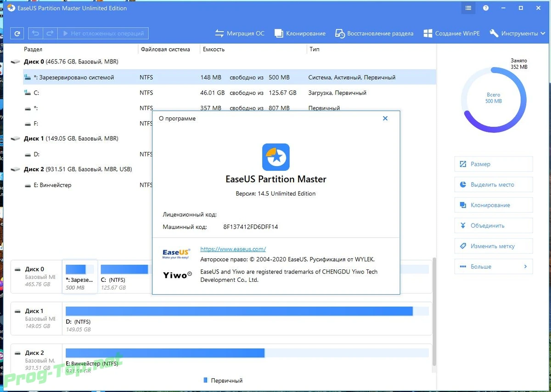Open the help question mark icon
This screenshot has height=392, width=551.
pos(486,8)
